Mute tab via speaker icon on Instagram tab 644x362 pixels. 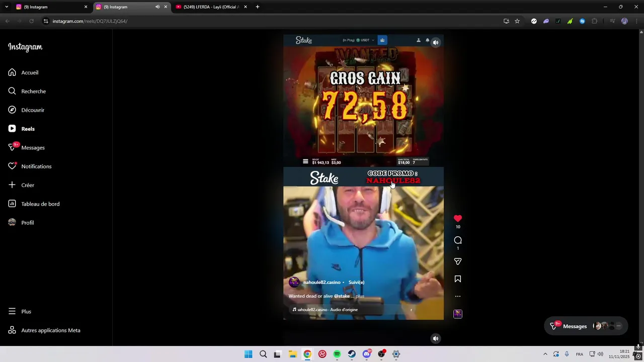(x=157, y=7)
